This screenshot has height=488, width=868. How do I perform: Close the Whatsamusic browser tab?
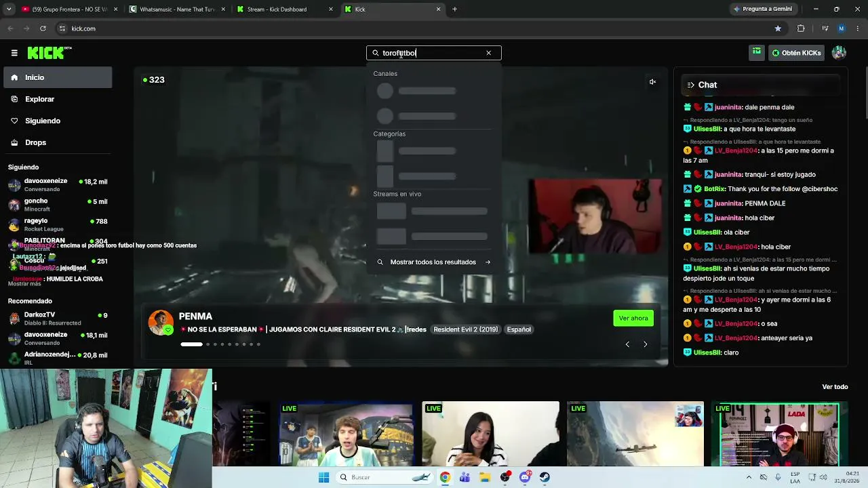(223, 9)
